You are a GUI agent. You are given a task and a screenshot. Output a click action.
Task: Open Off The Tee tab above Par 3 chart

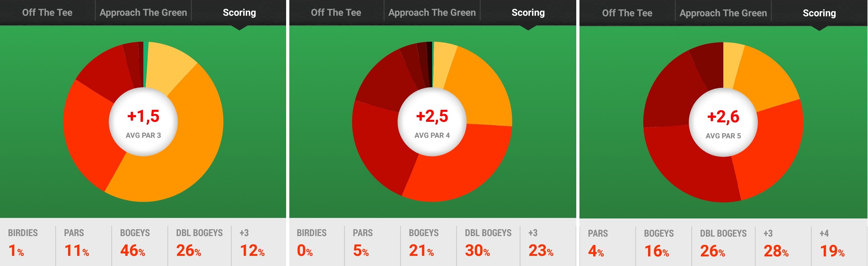pos(47,13)
